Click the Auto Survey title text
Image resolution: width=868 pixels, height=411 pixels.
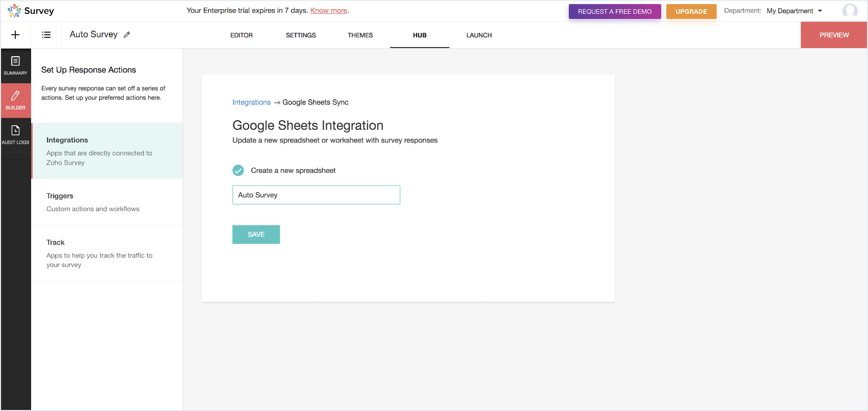[x=93, y=34]
